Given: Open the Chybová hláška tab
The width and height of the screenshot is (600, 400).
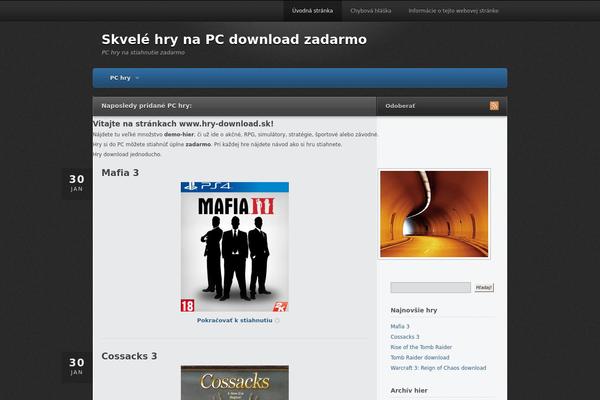Looking at the screenshot, I should coord(370,11).
